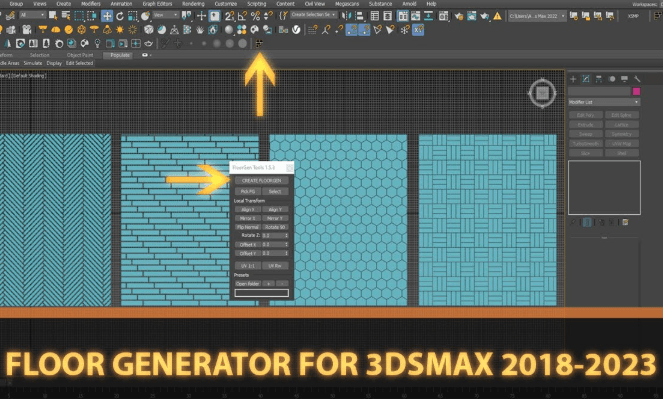Image resolution: width=663 pixels, height=399 pixels.
Task: Open View reference coordinate dropdown
Action: [x=165, y=15]
